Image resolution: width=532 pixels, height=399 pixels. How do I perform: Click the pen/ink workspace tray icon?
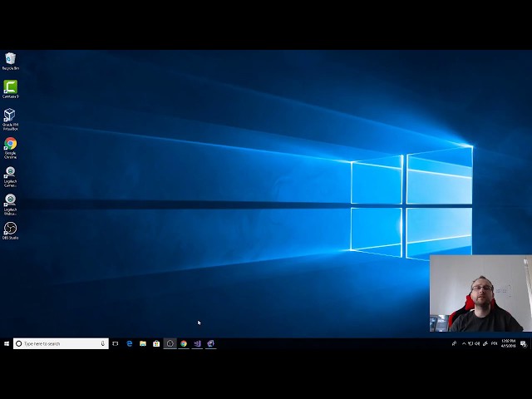pos(485,343)
